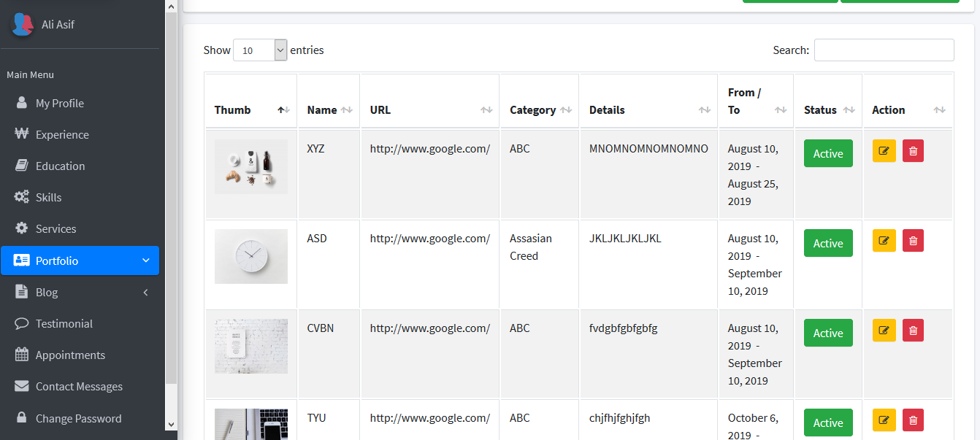This screenshot has height=440, width=980.
Task: Delete the TYU portfolio entry
Action: (913, 420)
